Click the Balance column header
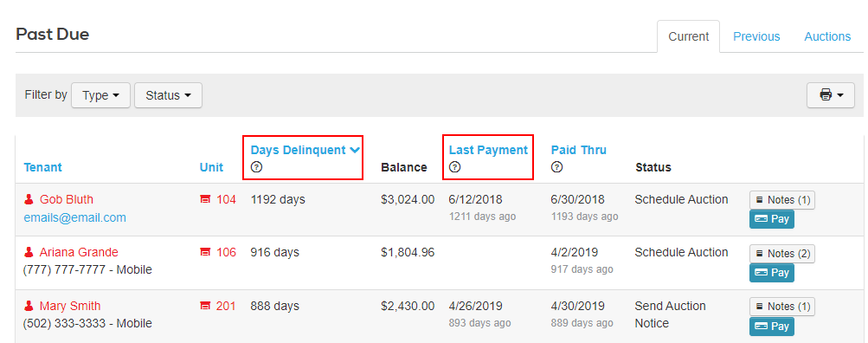 pos(404,167)
